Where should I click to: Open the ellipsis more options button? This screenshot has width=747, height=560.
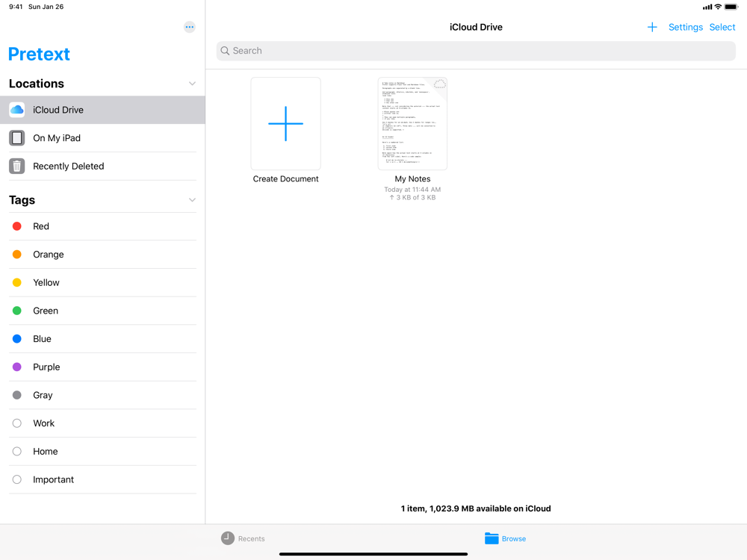tap(190, 27)
